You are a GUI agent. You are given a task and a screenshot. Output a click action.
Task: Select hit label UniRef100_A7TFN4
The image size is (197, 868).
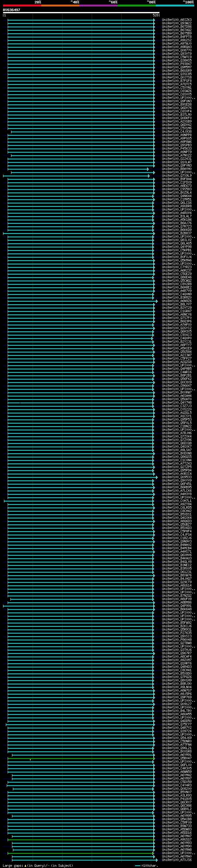point(177,745)
